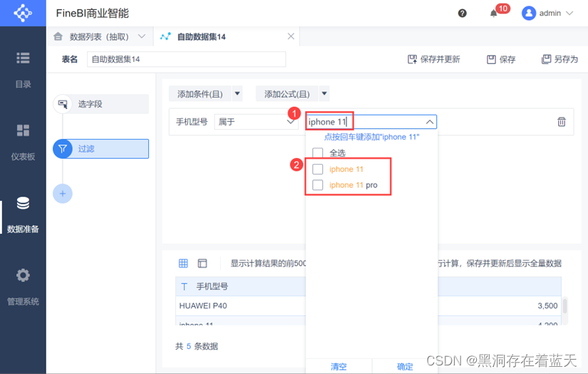The image size is (588, 374).
Task: Add a new step with plus icon
Action: (63, 194)
